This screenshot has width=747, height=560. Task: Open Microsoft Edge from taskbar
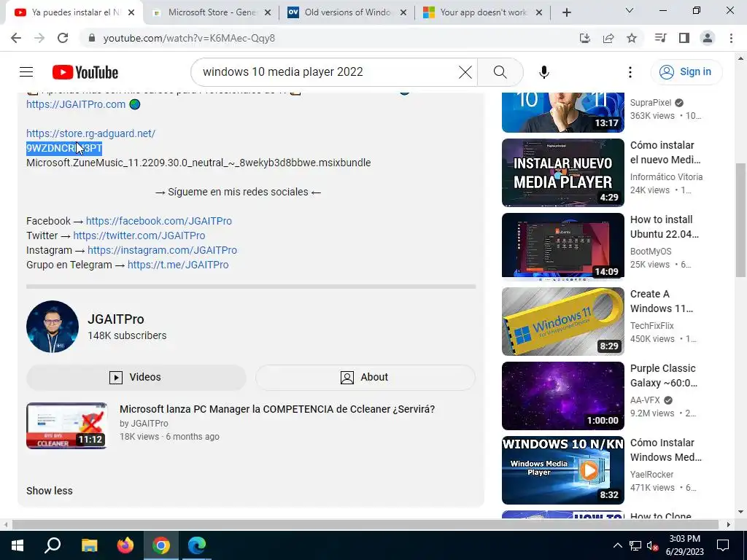pyautogui.click(x=197, y=545)
